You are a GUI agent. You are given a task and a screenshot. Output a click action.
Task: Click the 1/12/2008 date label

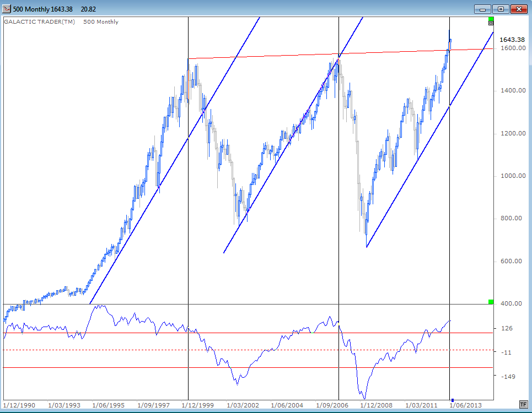point(376,405)
